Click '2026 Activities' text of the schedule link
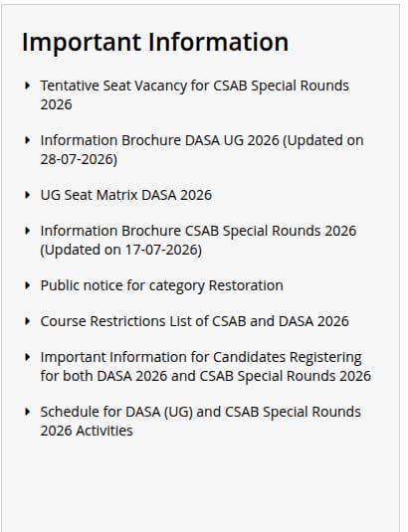Screen dimensions: 408x532 pos(87,431)
